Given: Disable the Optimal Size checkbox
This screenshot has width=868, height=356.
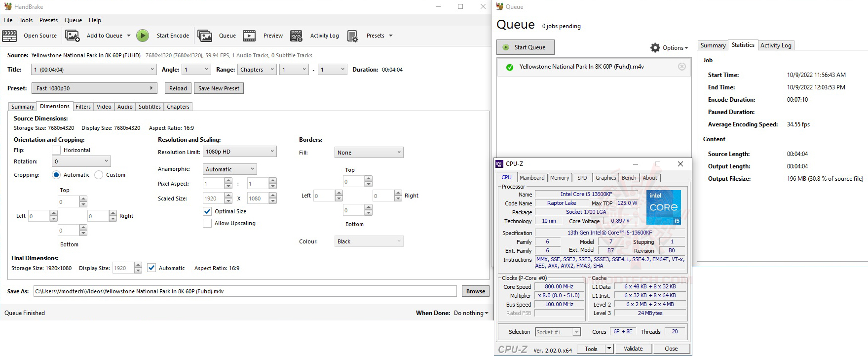Looking at the screenshot, I should [x=207, y=211].
